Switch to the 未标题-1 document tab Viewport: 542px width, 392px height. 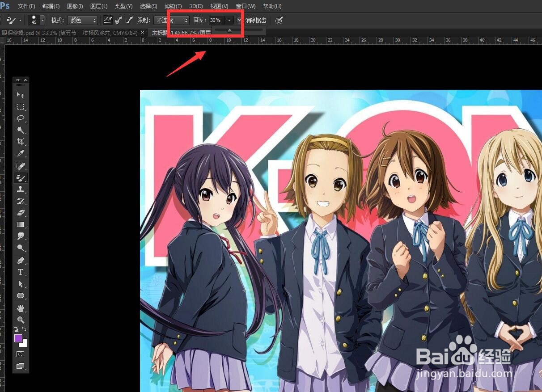pos(181,33)
